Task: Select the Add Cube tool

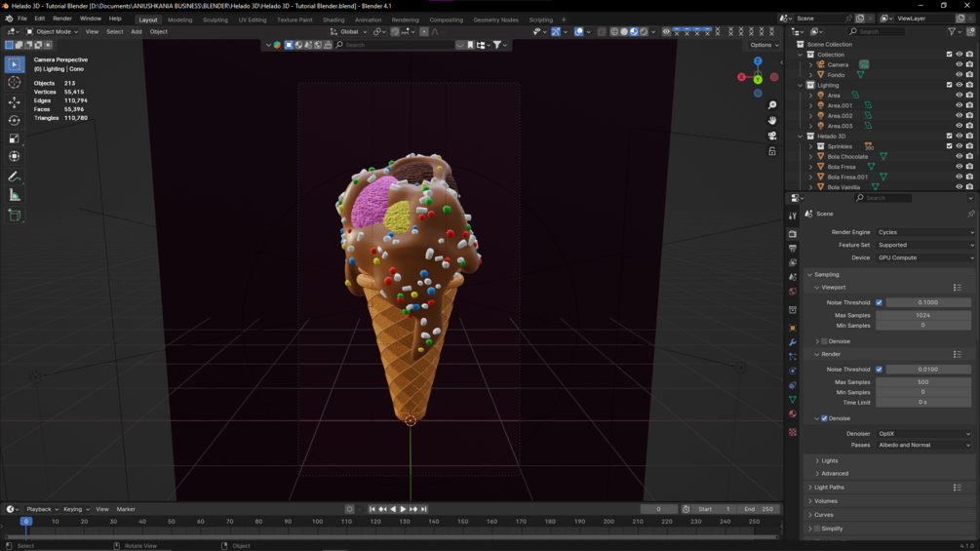Action: [x=15, y=216]
